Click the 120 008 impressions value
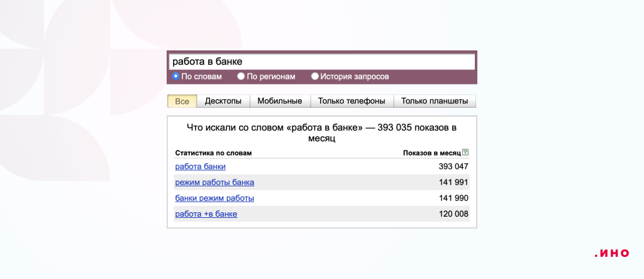This screenshot has height=279, width=644. [453, 214]
